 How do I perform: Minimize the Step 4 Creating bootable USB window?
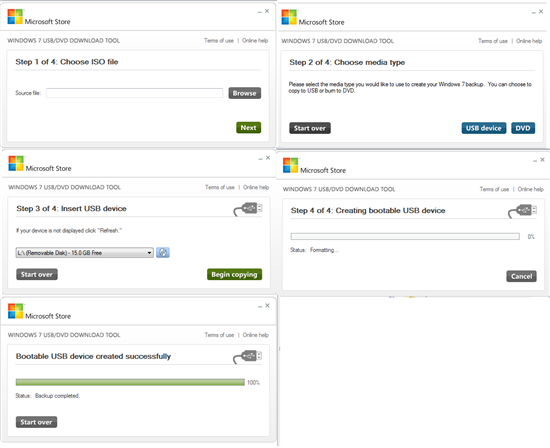click(x=535, y=161)
